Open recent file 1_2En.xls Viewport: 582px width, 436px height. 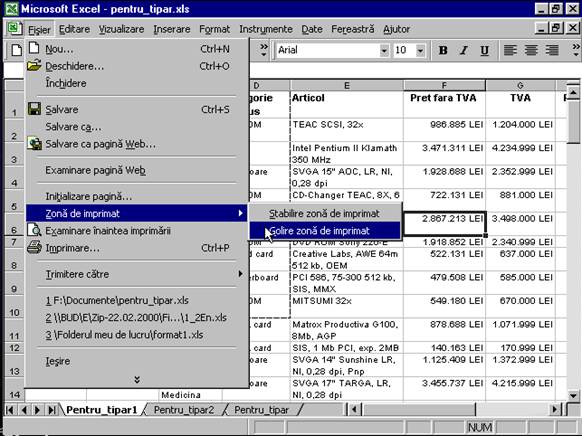tap(137, 318)
